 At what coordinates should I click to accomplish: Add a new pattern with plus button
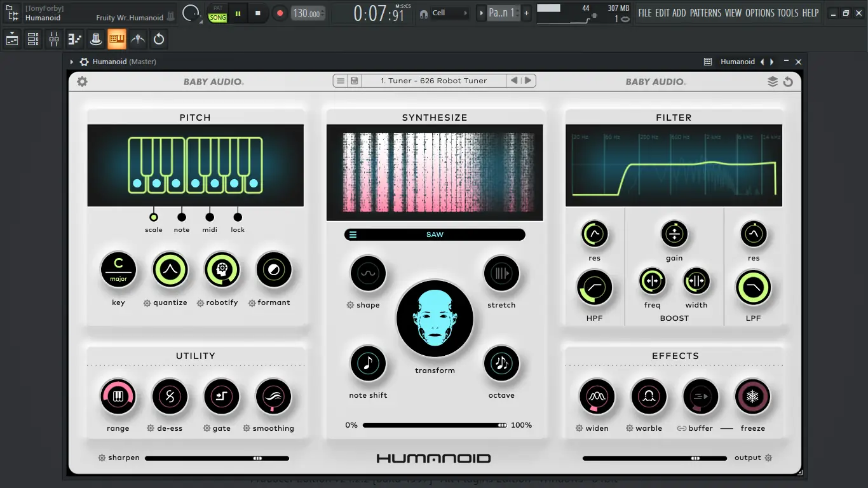(526, 13)
